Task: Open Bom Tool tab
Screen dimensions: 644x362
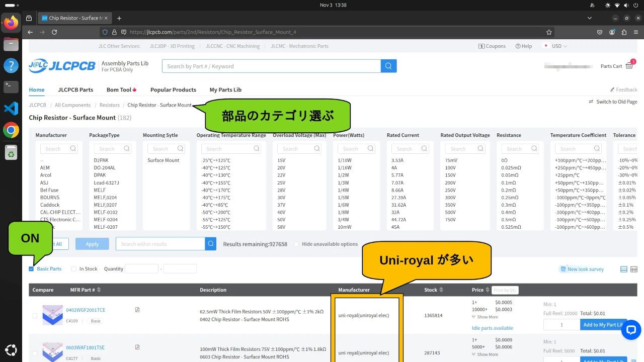Action: click(122, 89)
